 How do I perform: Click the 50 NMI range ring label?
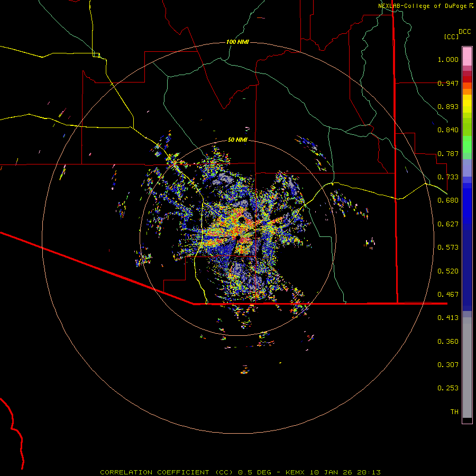[237, 140]
